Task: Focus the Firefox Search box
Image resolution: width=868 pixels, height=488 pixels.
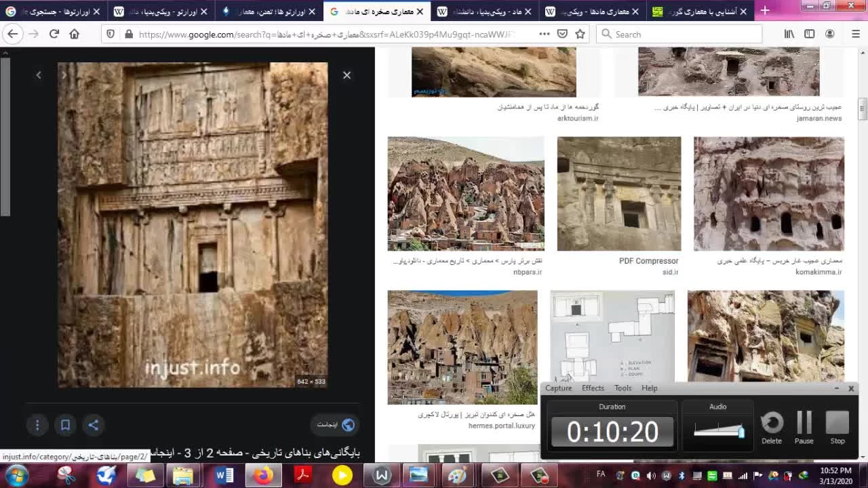Action: [679, 34]
